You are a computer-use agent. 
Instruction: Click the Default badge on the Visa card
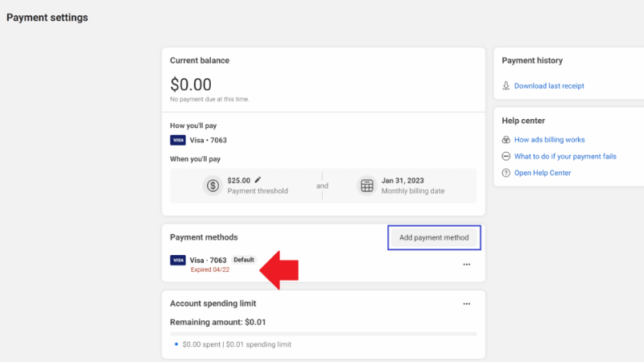click(243, 260)
